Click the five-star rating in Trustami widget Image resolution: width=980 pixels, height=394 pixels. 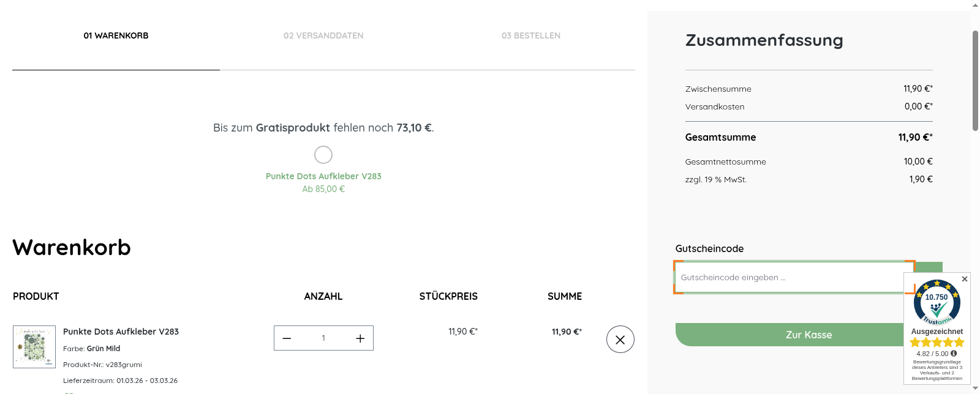point(937,343)
